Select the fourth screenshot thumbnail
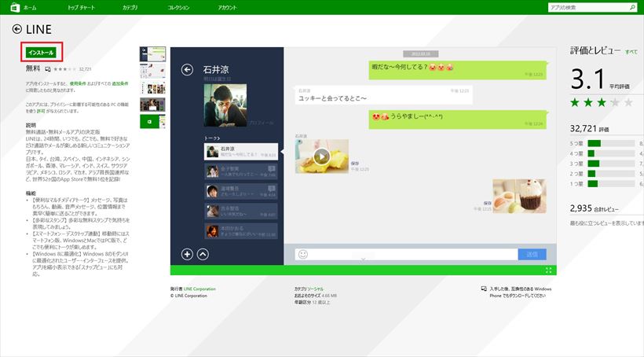 (152, 105)
